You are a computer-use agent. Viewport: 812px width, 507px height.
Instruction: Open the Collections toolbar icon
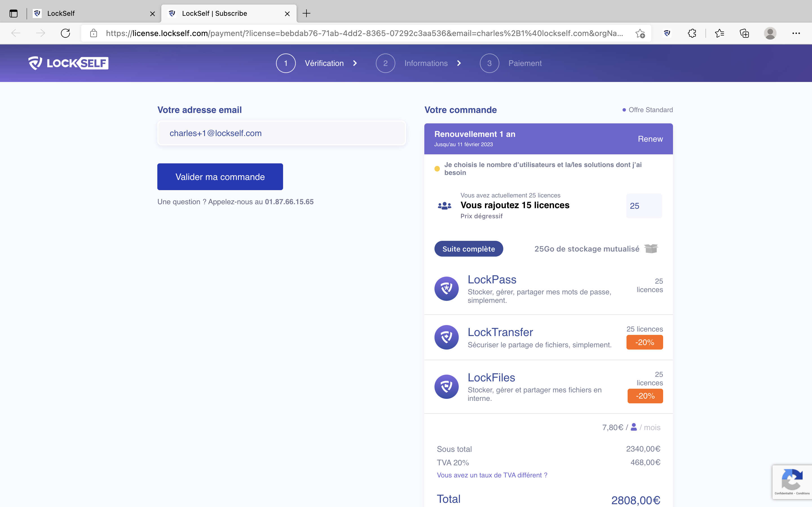click(744, 33)
